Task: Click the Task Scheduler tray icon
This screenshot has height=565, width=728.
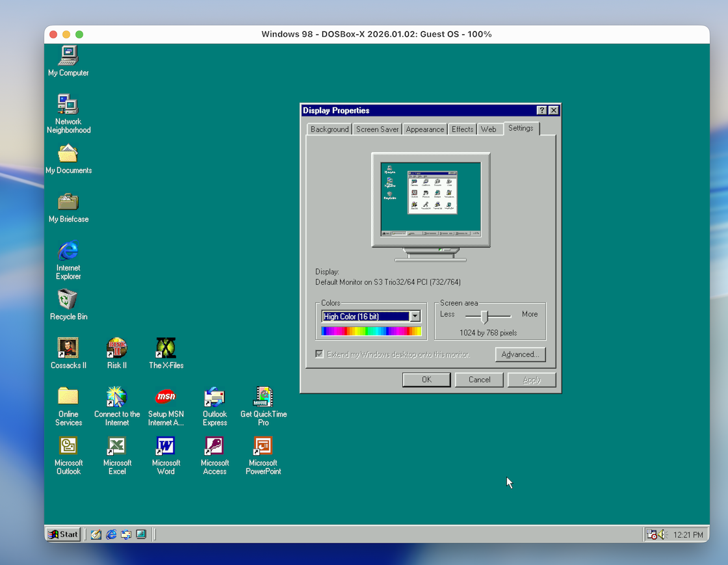Action: pos(652,535)
